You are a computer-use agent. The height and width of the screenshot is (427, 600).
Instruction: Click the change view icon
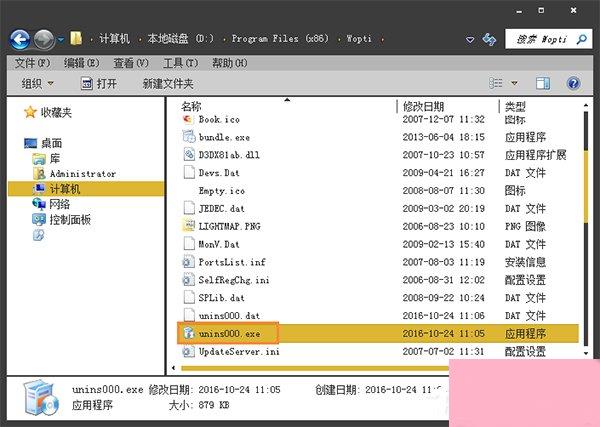[496, 83]
